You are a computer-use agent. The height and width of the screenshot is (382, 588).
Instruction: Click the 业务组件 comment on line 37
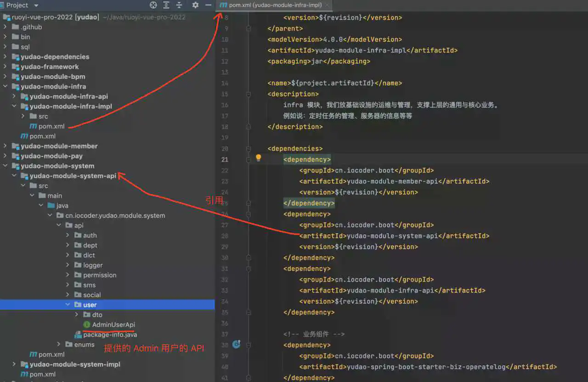[x=314, y=334]
